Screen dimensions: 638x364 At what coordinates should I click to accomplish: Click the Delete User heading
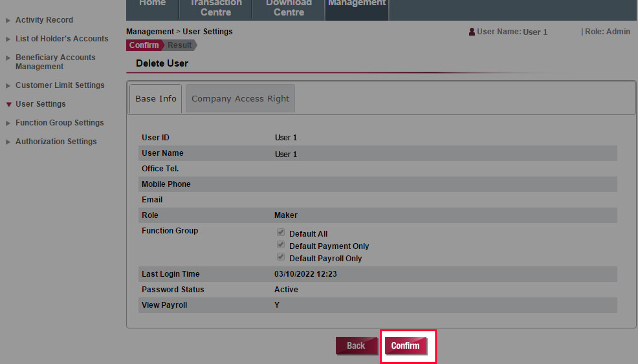pos(162,63)
